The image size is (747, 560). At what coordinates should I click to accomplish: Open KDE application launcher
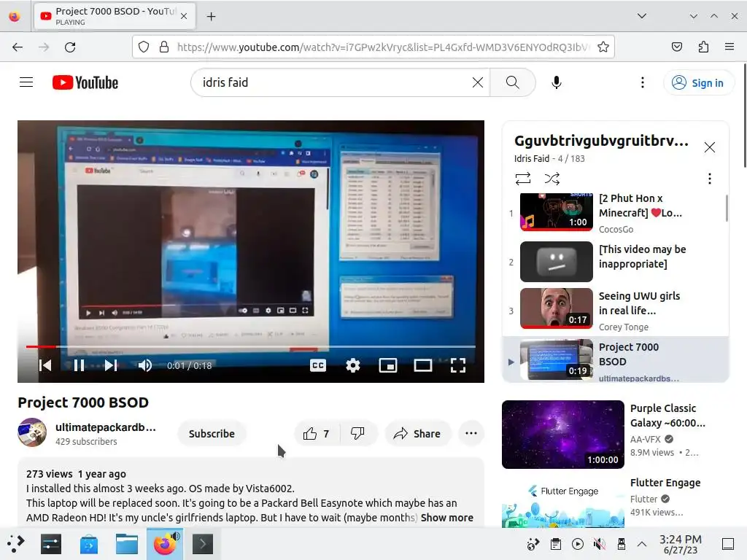tap(15, 544)
